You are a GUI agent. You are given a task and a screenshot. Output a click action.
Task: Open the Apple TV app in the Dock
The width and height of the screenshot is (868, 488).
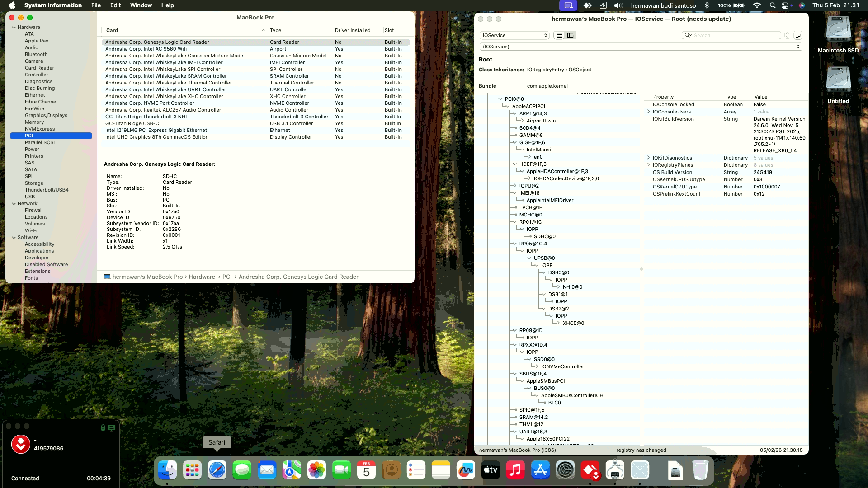point(491,470)
